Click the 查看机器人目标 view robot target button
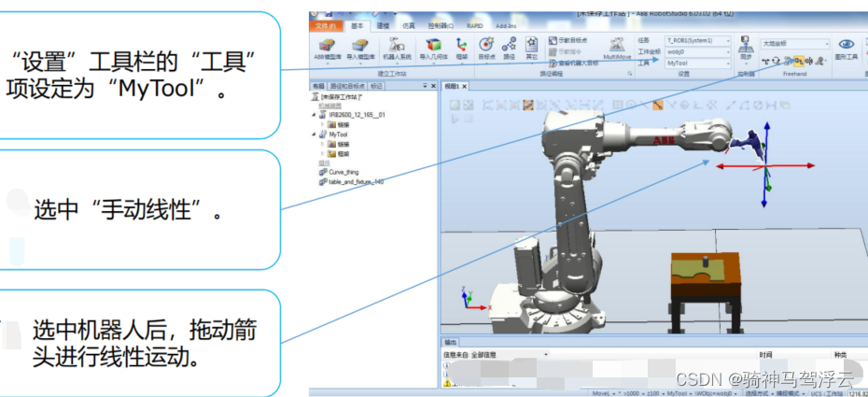868x397 pixels. (573, 63)
